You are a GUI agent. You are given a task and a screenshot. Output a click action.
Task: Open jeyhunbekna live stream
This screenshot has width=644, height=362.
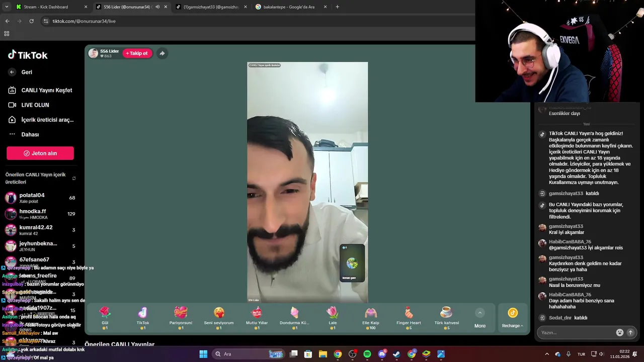(40, 246)
